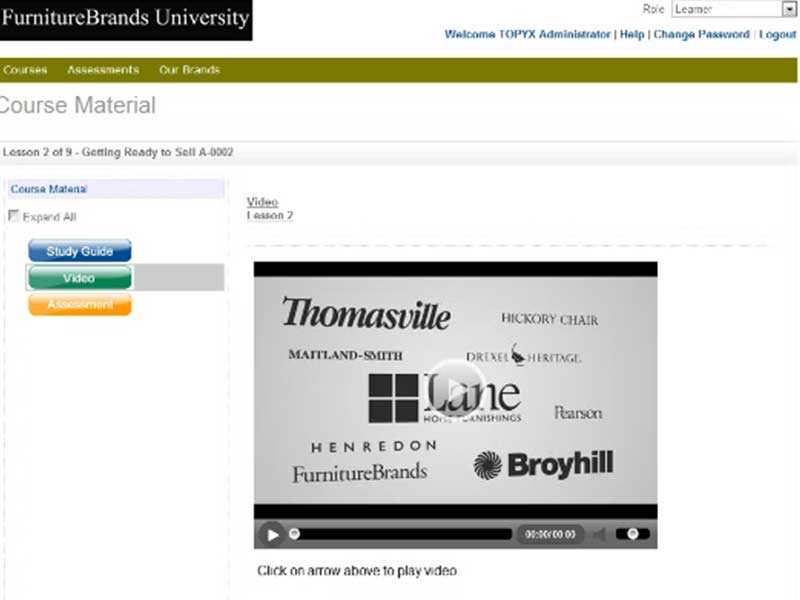Open the orange Assessment button
This screenshot has width=800, height=600.
[80, 305]
